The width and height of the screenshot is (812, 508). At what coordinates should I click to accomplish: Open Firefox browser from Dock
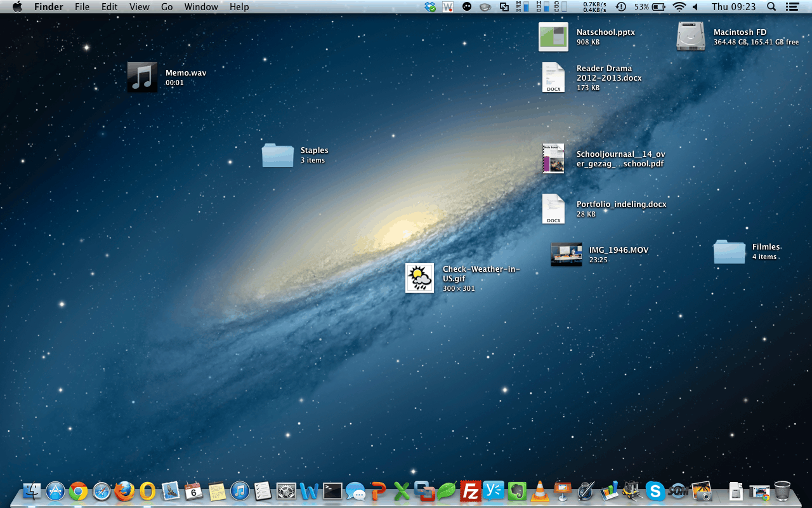pyautogui.click(x=124, y=491)
